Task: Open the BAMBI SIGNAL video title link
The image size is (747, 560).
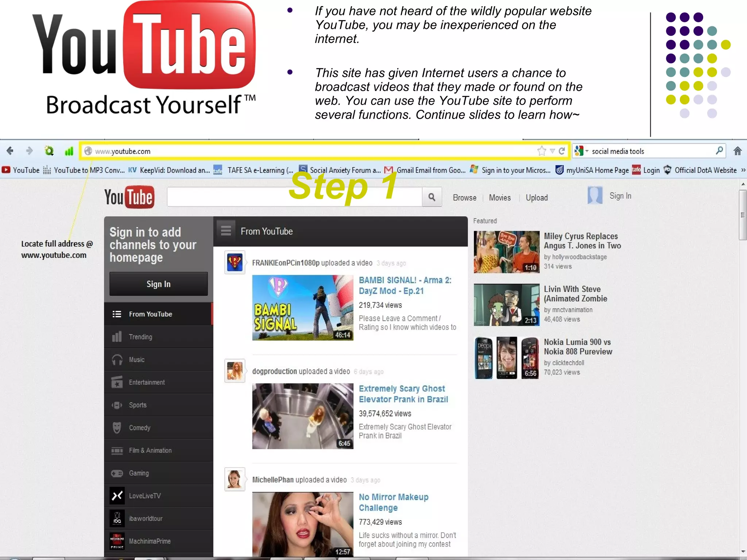Action: pyautogui.click(x=405, y=285)
